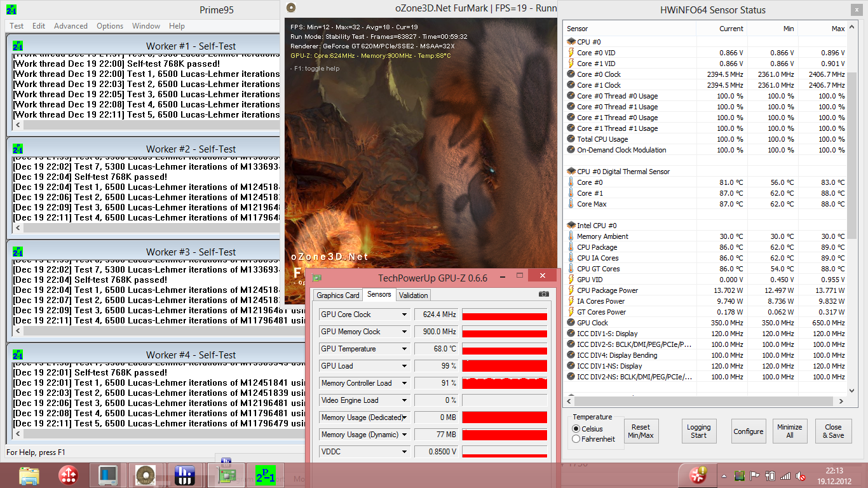Screen dimensions: 868x488
Task: Open the GPU Temperature dropdown
Action: (x=404, y=349)
